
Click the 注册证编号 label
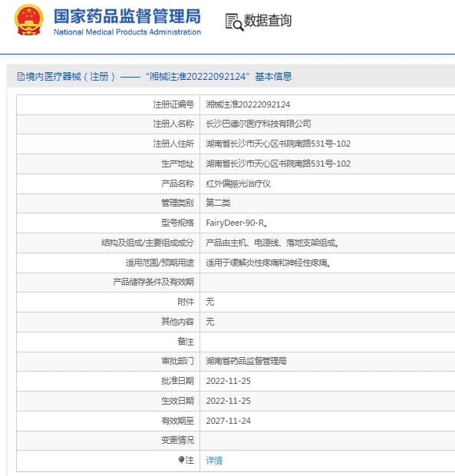(173, 104)
